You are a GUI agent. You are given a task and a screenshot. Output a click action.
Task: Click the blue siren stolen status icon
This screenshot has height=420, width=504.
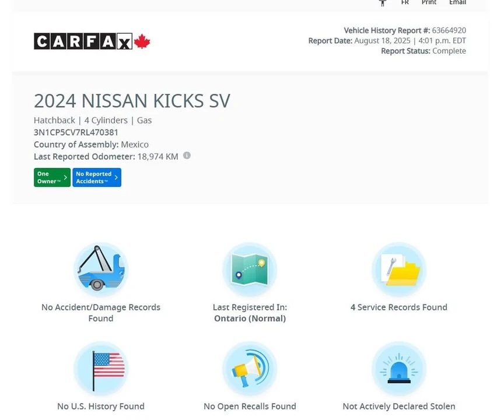pos(399,369)
